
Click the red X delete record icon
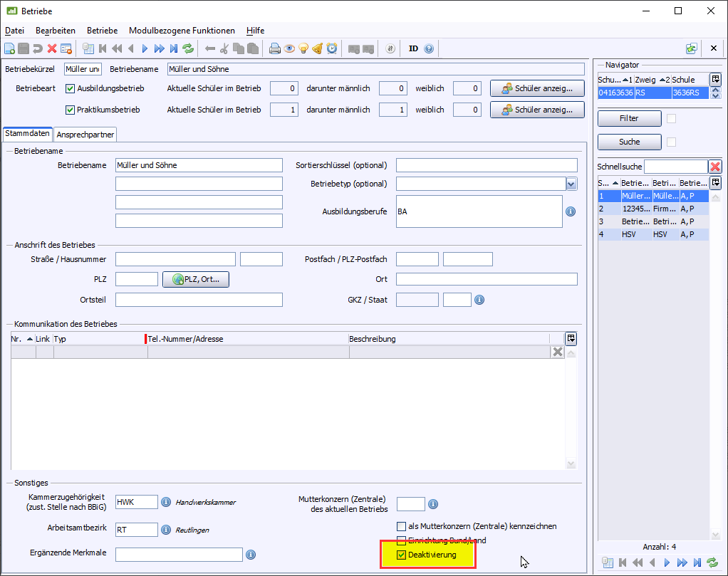52,48
